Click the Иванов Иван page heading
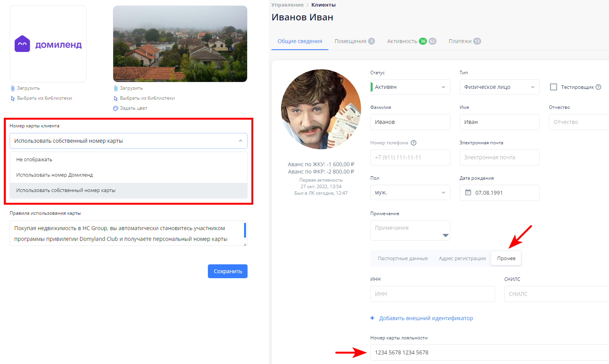 click(302, 17)
